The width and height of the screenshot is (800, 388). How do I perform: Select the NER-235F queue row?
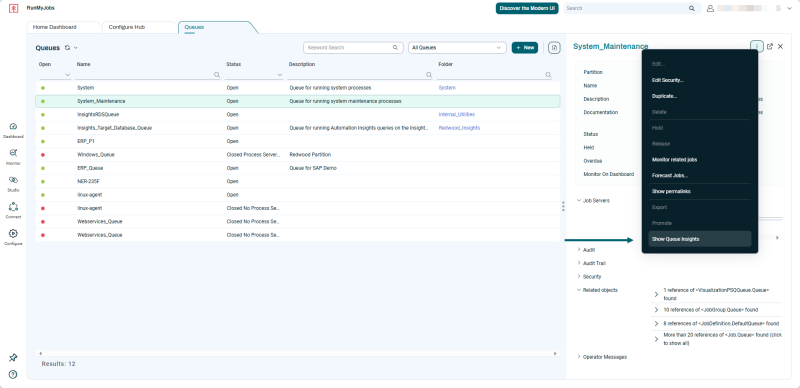coord(298,181)
